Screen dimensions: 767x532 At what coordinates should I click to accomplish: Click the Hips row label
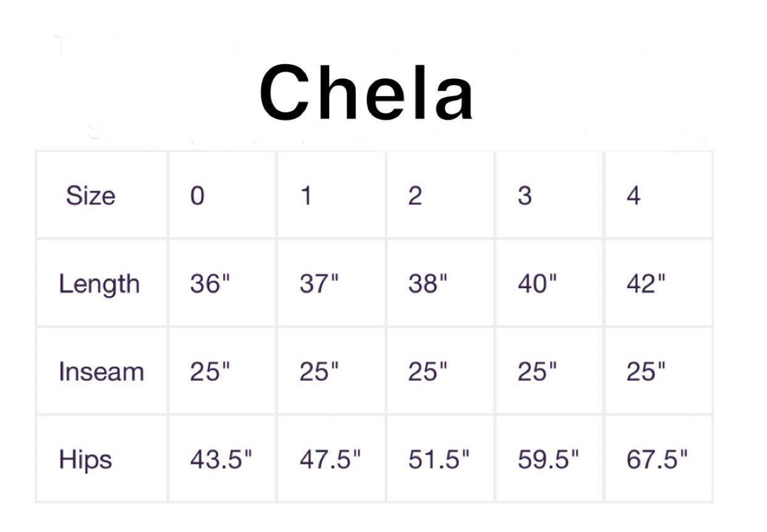click(85, 460)
